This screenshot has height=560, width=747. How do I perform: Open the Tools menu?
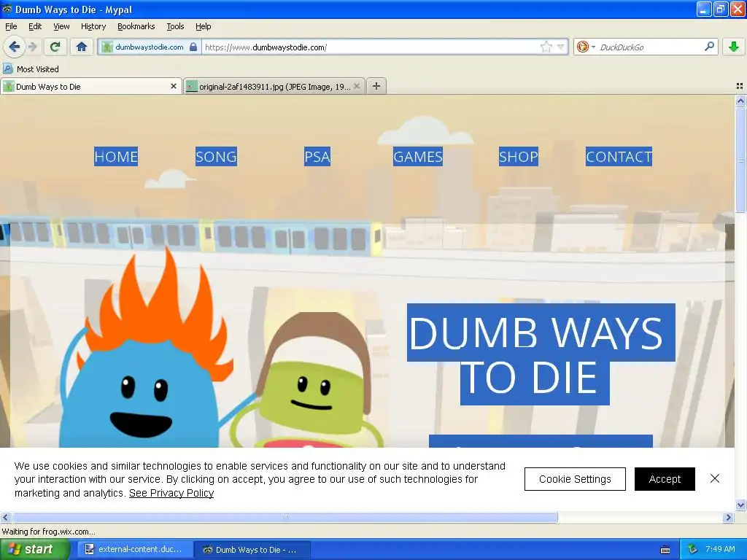pos(175,26)
